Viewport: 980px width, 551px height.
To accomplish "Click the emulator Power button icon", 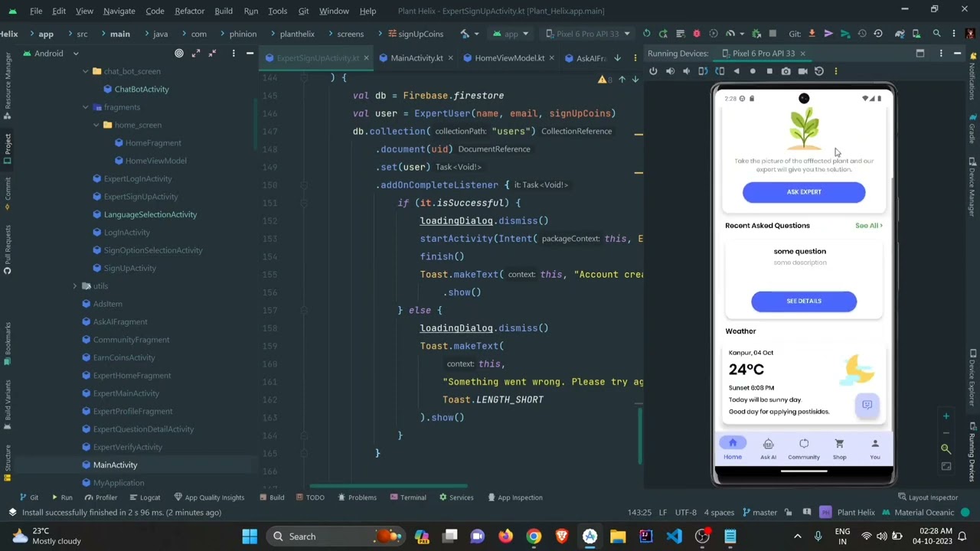I will [x=653, y=71].
